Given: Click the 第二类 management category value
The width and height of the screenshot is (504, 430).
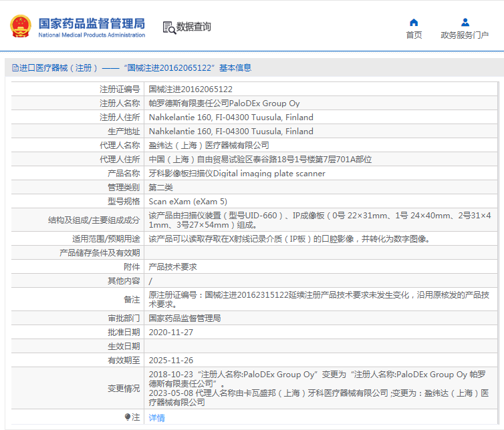Looking at the screenshot, I should (x=160, y=188).
